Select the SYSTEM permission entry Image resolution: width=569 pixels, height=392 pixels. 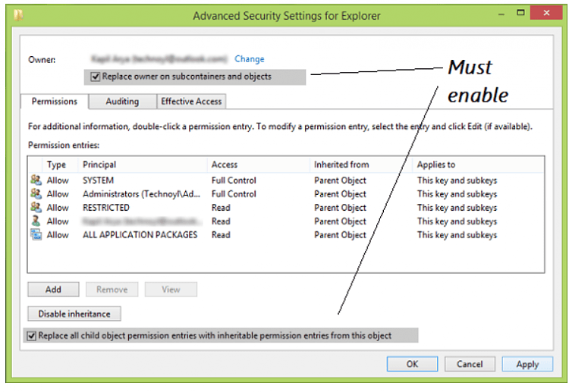click(x=286, y=180)
